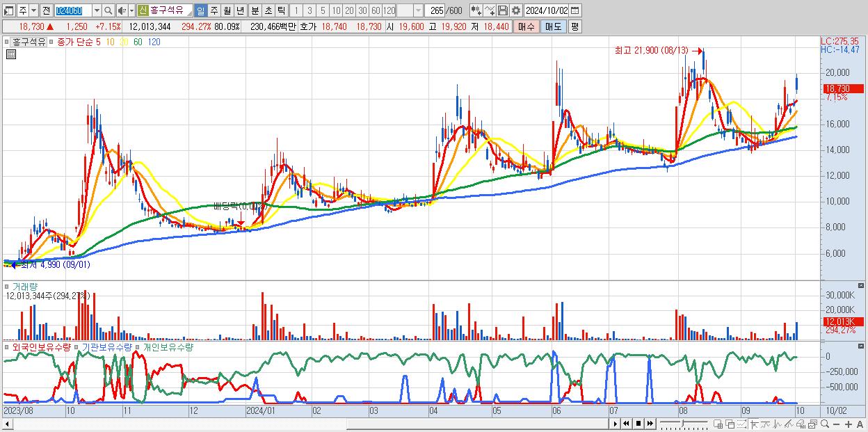
Task: Click the 거래량 volume indicator label
Action: (x=26, y=286)
